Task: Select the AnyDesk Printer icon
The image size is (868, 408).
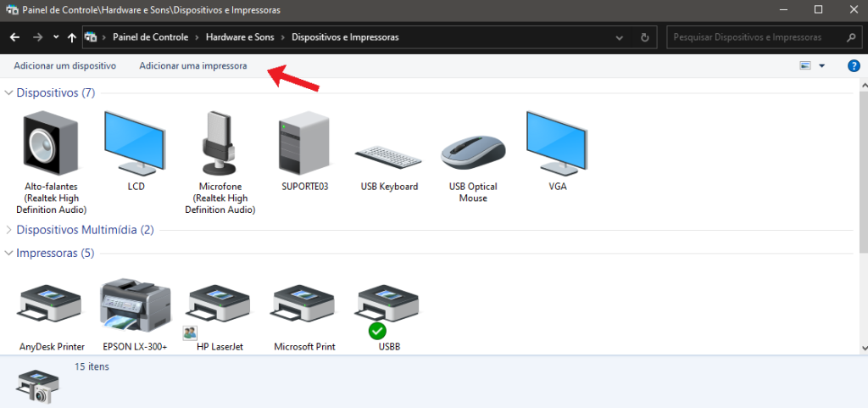Action: point(51,307)
